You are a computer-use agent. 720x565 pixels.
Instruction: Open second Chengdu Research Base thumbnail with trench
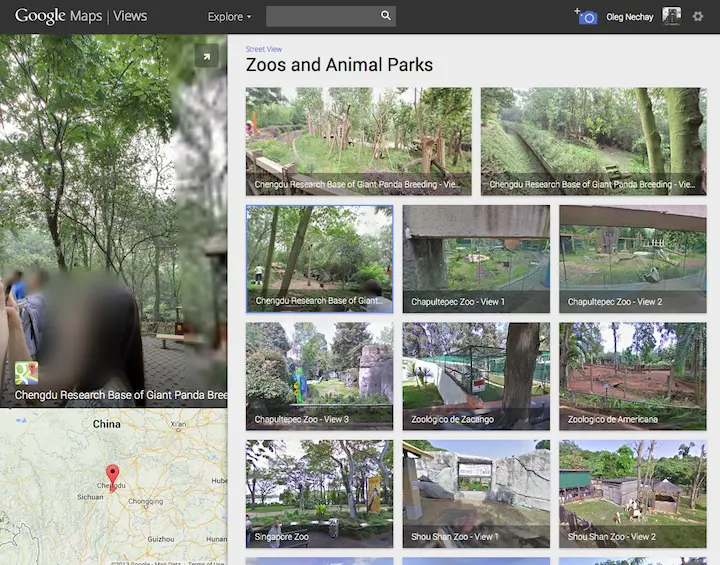593,141
